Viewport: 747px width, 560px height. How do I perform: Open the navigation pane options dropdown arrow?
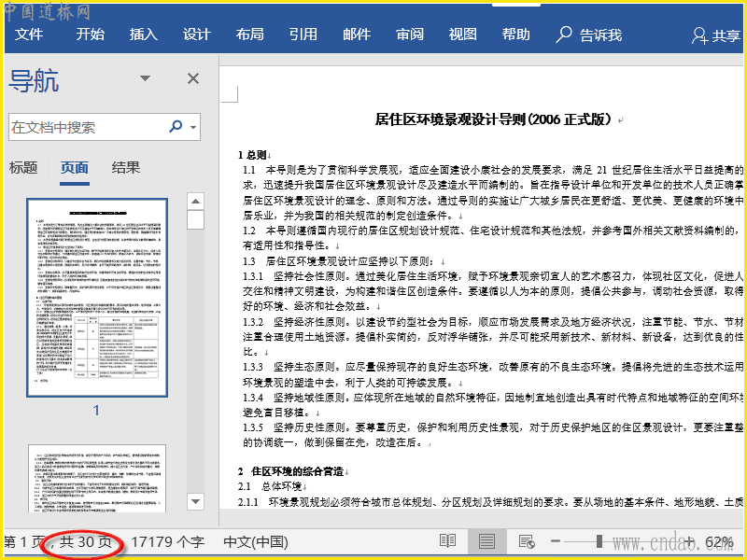[146, 78]
